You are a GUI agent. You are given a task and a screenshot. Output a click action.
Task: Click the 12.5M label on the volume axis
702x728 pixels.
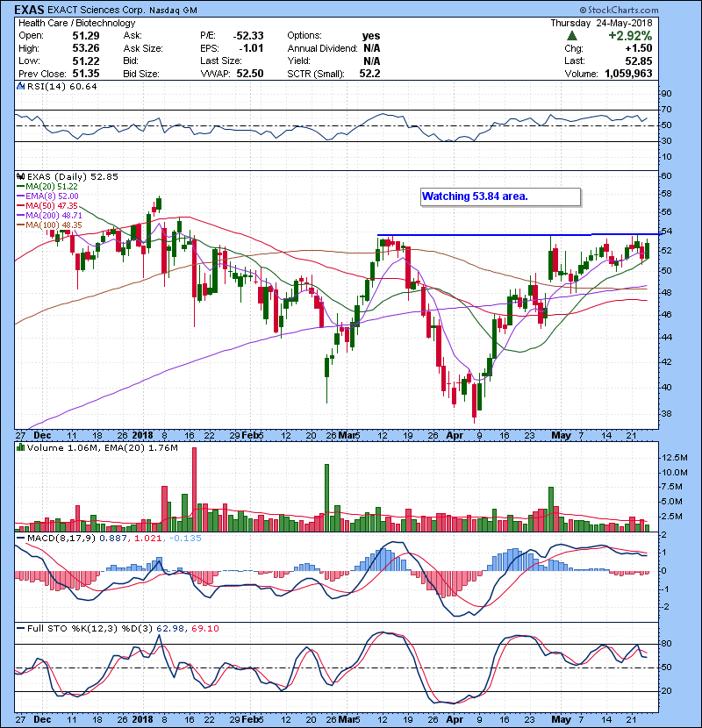(675, 457)
